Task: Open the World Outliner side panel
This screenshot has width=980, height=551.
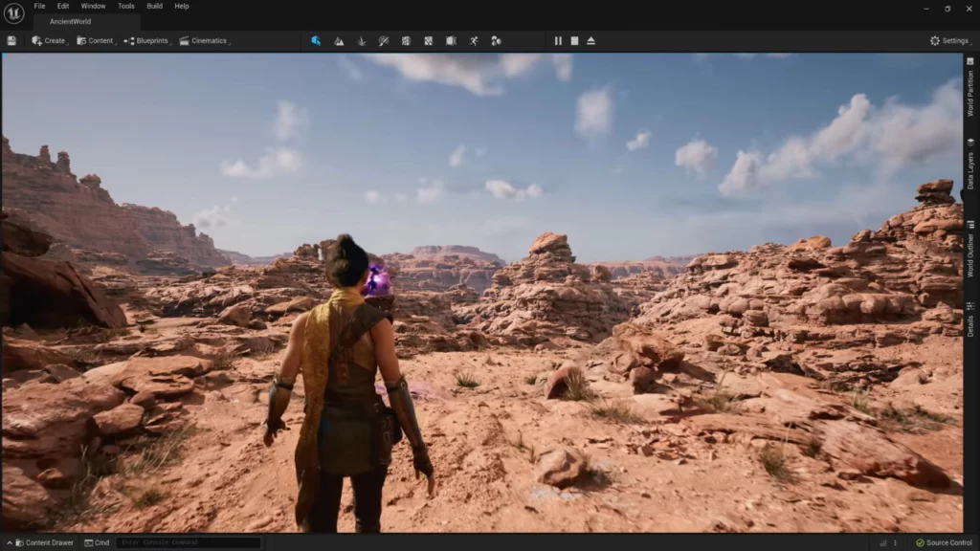Action: (x=970, y=250)
